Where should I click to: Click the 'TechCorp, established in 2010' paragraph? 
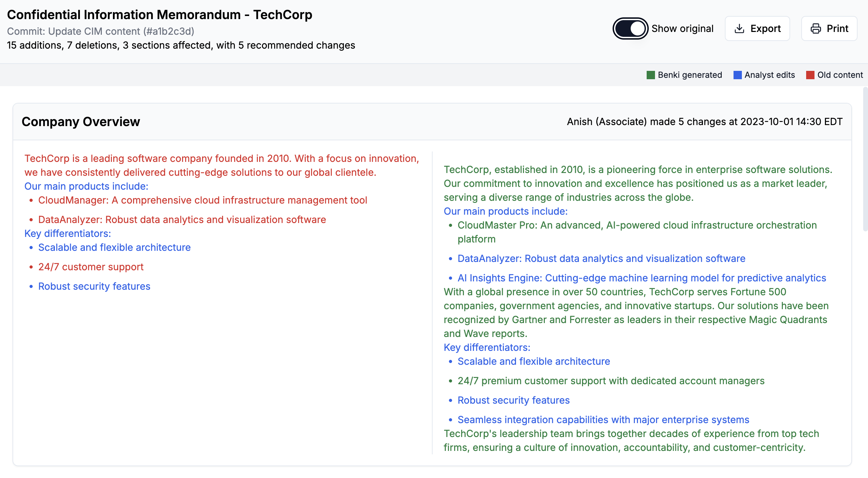tap(638, 183)
